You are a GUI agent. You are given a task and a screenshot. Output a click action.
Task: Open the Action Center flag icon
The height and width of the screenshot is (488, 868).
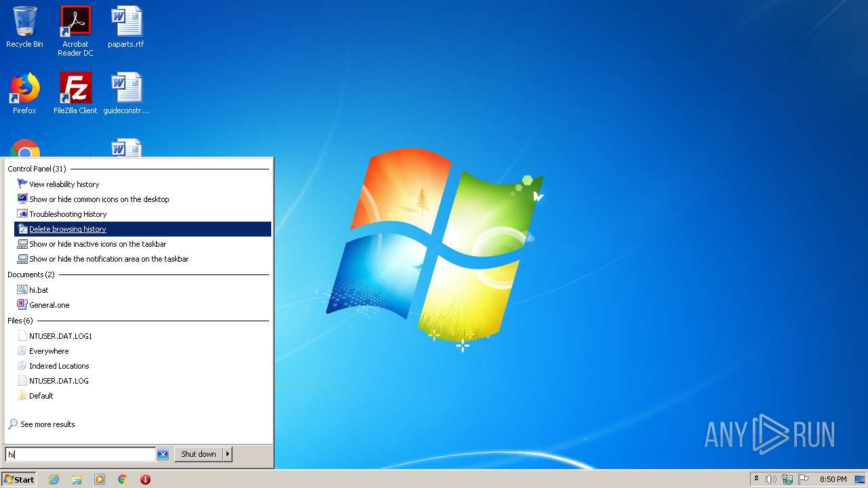coord(804,479)
